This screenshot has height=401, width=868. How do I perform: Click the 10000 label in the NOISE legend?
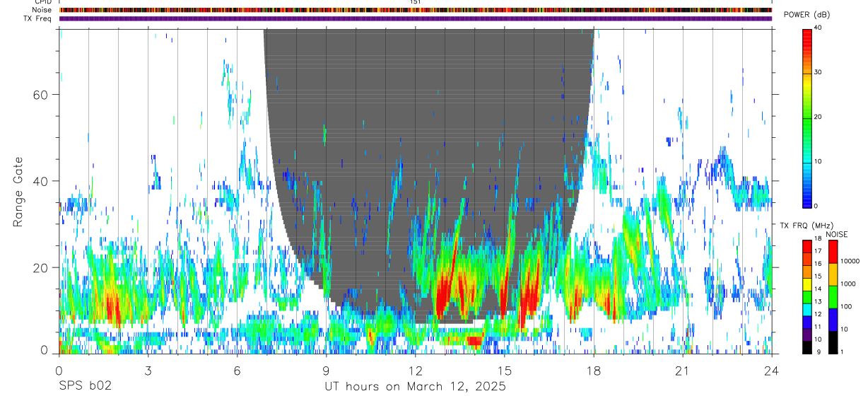coord(850,261)
